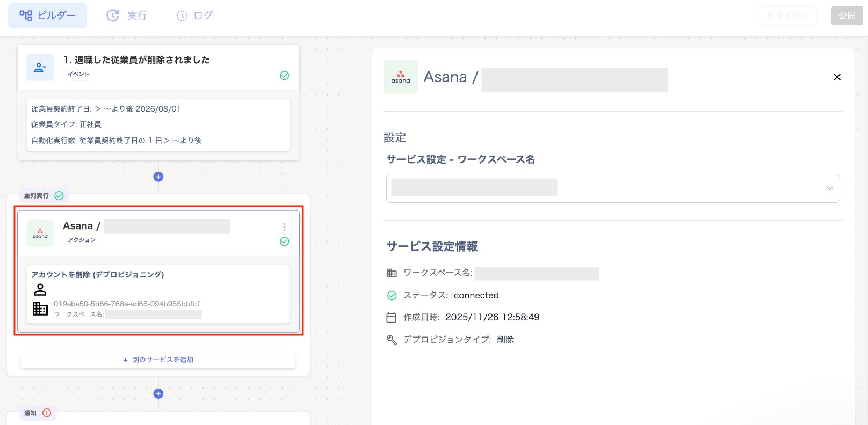Click the 並列実行 status check icon
Screen dimensions: 868x425
(x=59, y=196)
